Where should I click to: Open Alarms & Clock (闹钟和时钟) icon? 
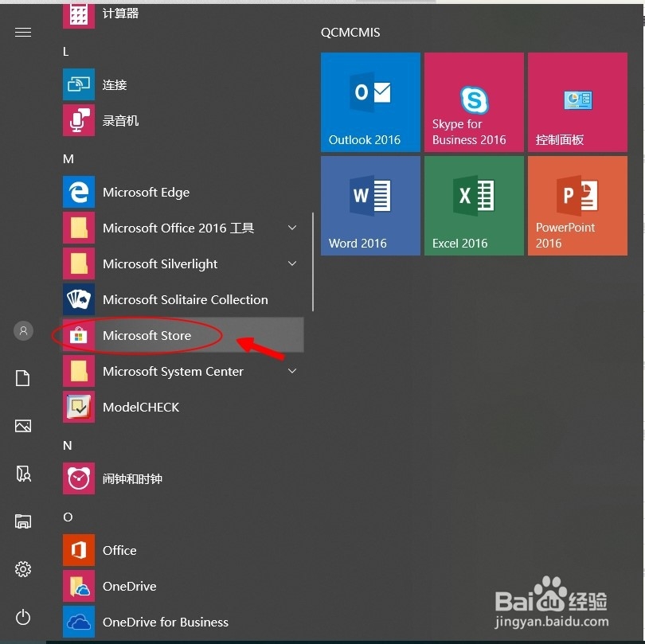pos(79,478)
